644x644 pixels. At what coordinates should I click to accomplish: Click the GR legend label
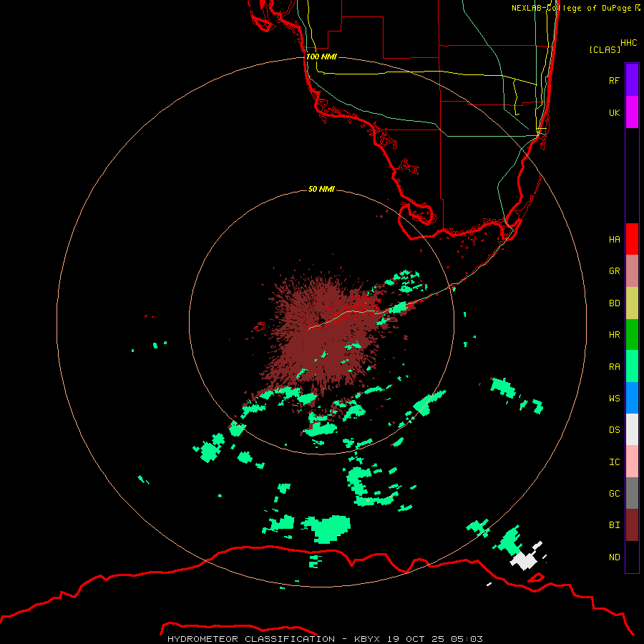(615, 271)
